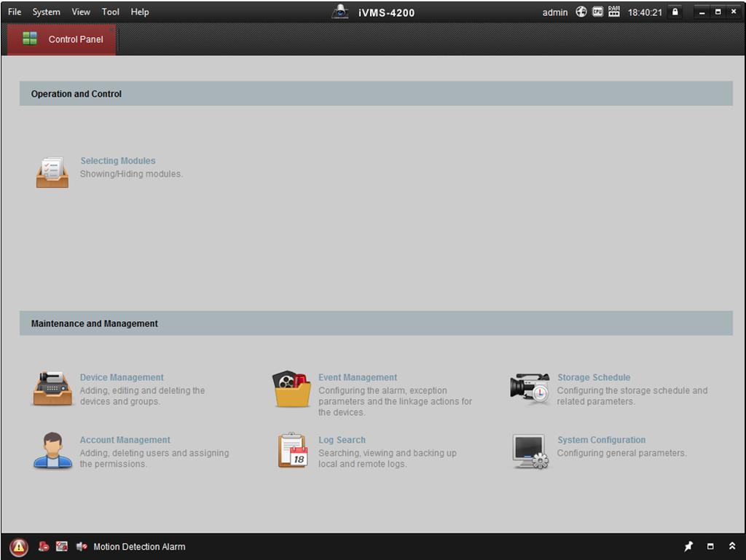Click the iVMS-4200 camera logo icon
Screen dimensions: 746x560
click(339, 12)
